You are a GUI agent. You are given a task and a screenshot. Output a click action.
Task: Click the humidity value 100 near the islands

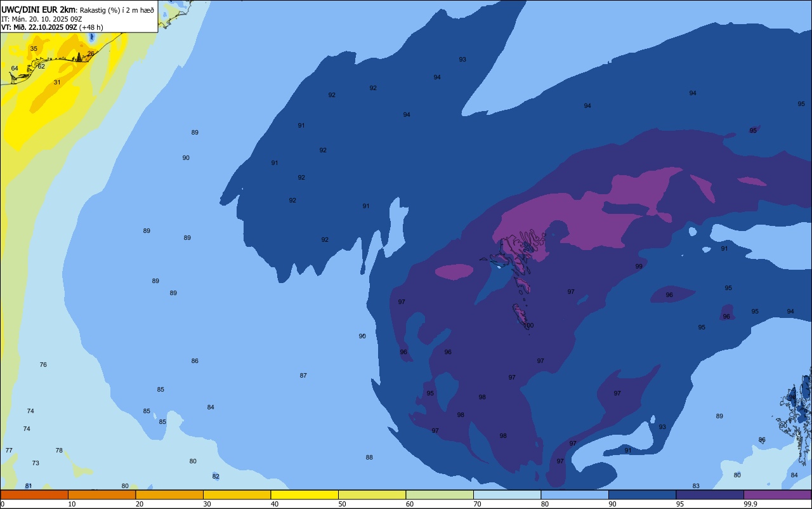[x=528, y=326]
